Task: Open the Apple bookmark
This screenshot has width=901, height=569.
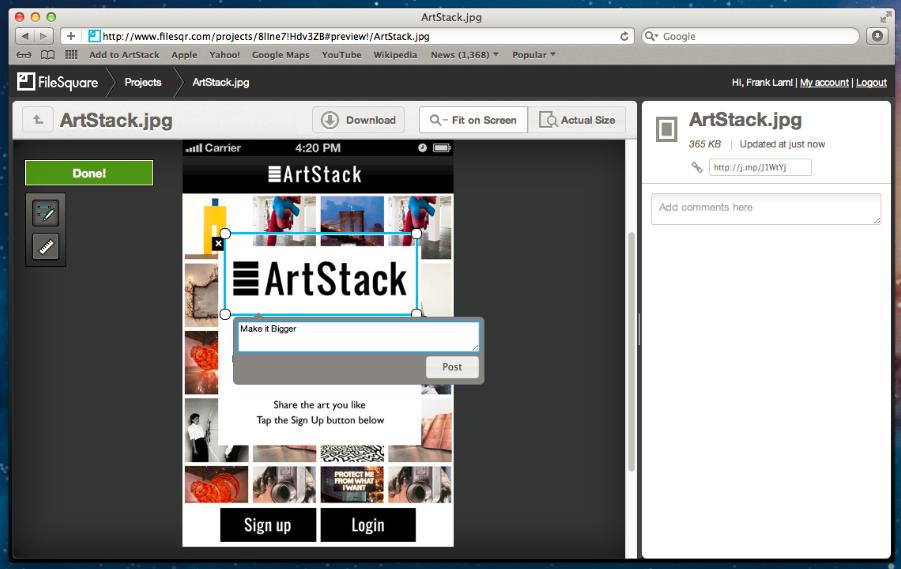Action: pos(184,55)
